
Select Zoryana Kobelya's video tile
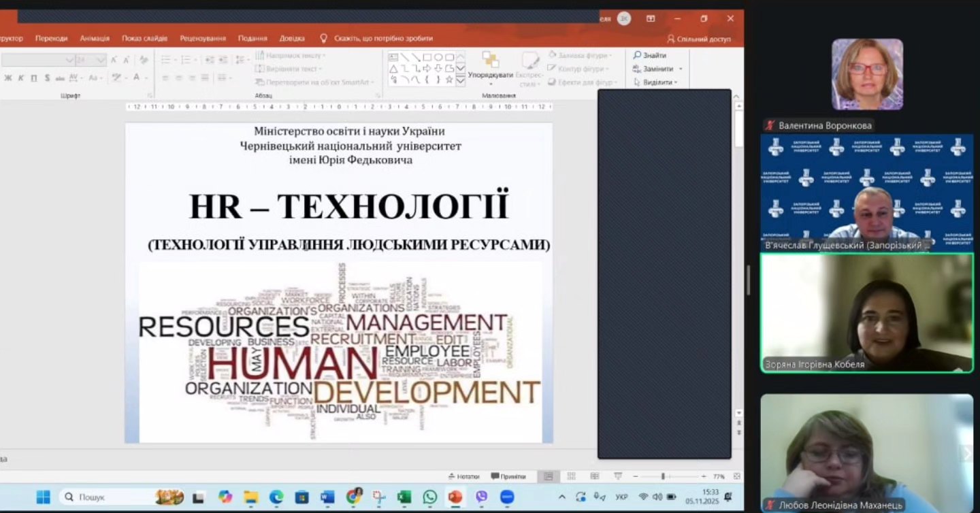tap(866, 313)
